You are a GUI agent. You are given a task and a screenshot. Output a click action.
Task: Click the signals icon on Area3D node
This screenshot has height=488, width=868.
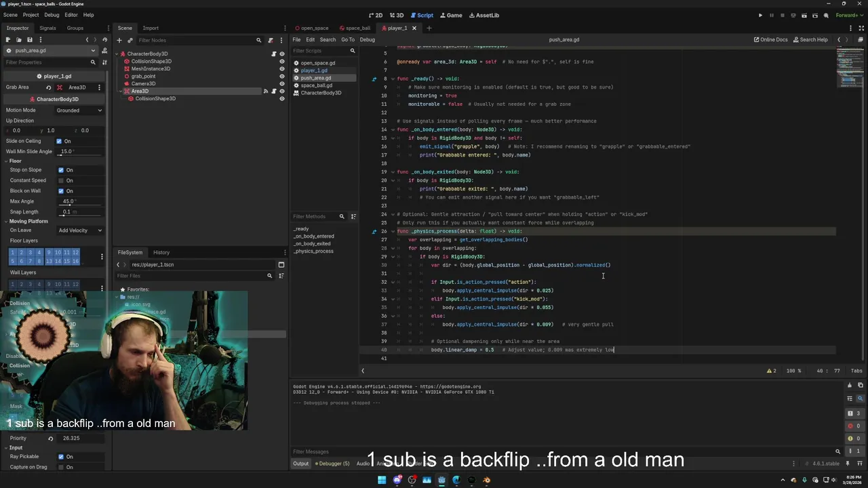pos(266,91)
